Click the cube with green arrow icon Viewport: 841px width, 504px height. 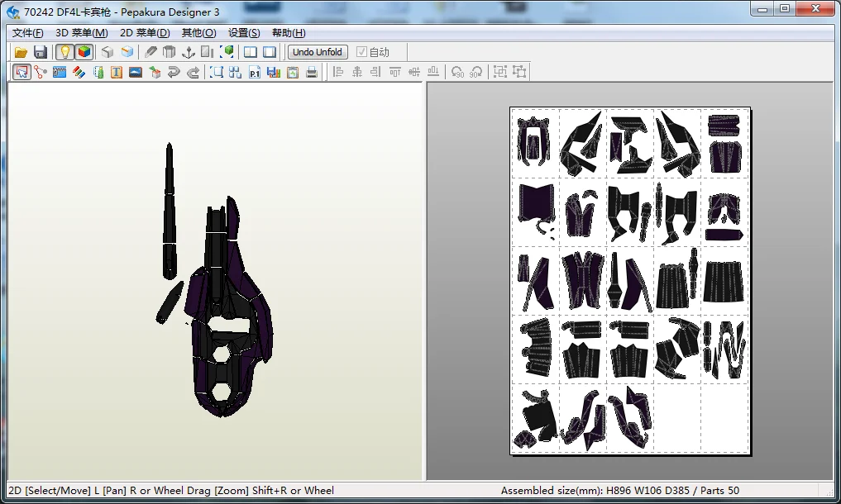pyautogui.click(x=155, y=72)
